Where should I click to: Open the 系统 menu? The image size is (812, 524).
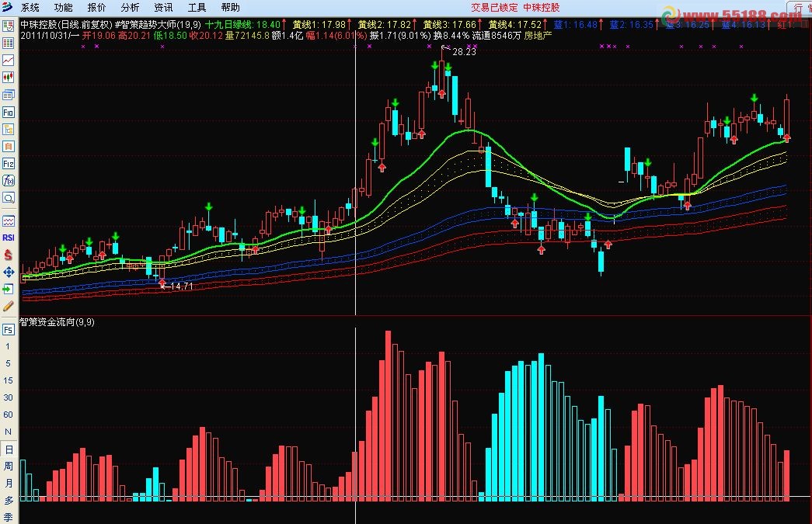click(30, 7)
